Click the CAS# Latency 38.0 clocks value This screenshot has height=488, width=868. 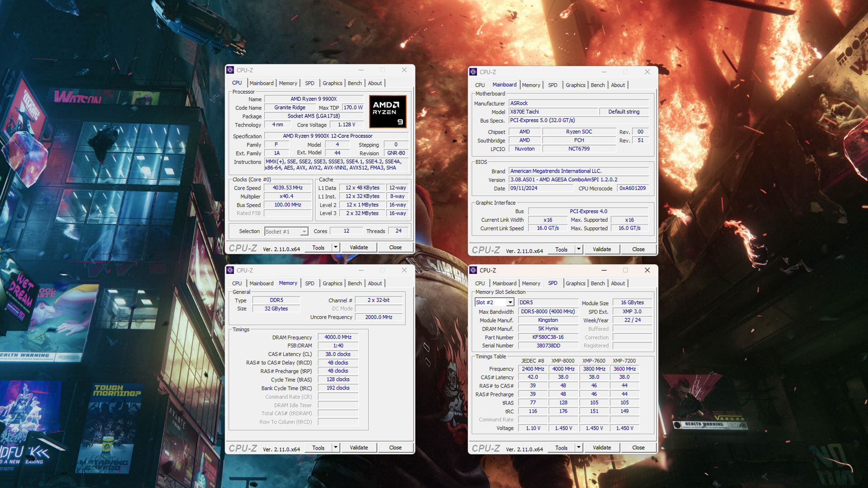[x=338, y=354]
